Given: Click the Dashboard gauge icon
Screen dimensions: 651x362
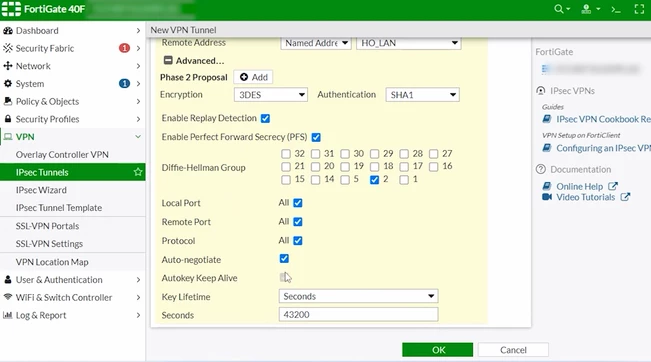Looking at the screenshot, I should coord(8,30).
